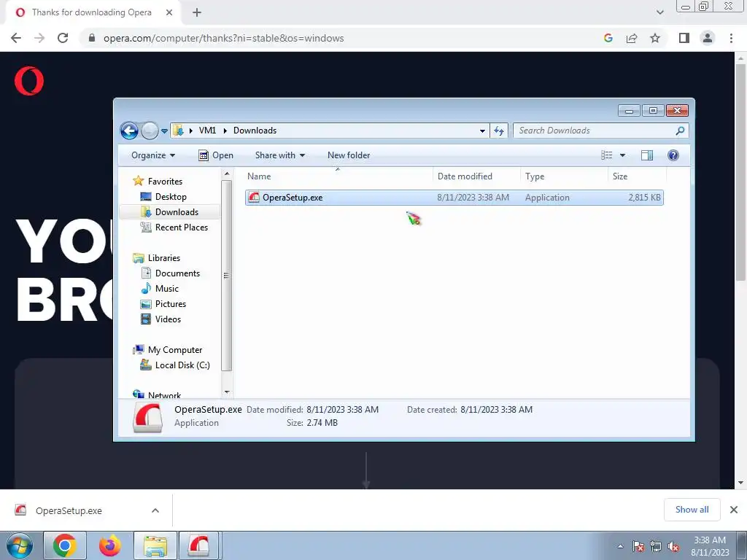This screenshot has height=560, width=747.
Task: Click the Opera logo on webpage
Action: [x=29, y=81]
